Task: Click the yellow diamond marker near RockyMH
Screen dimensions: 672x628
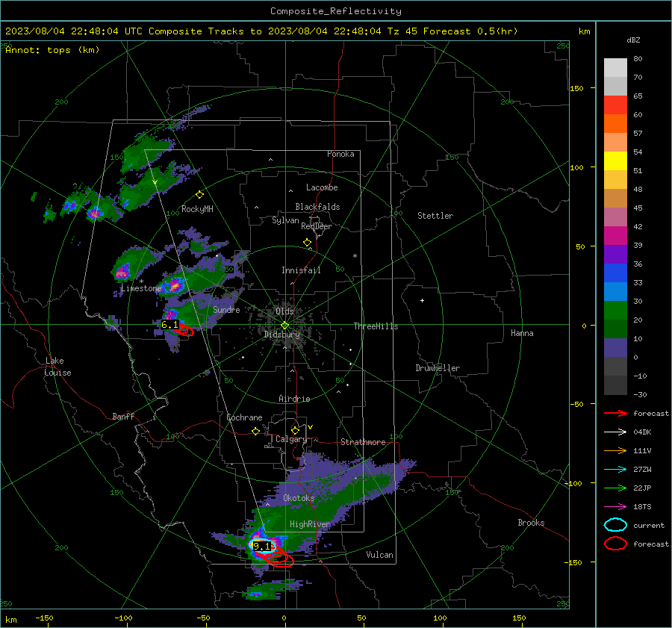Action: point(199,195)
